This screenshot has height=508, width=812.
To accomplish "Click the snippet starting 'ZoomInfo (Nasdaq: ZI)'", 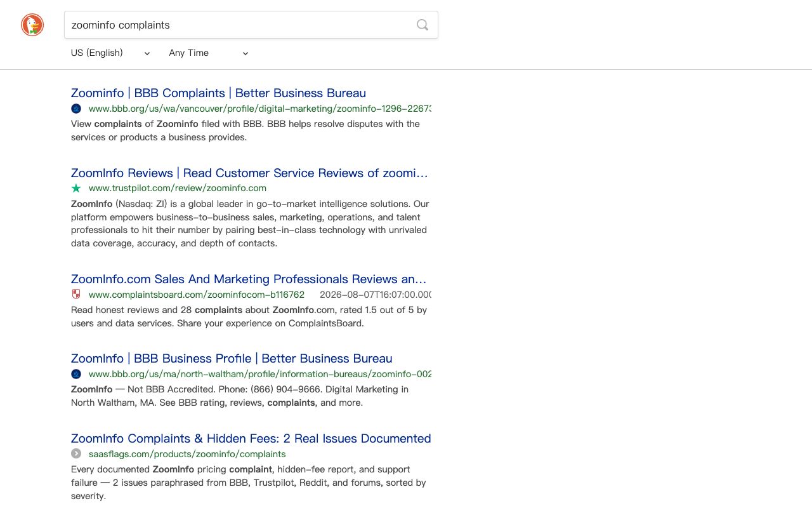I will pos(250,224).
